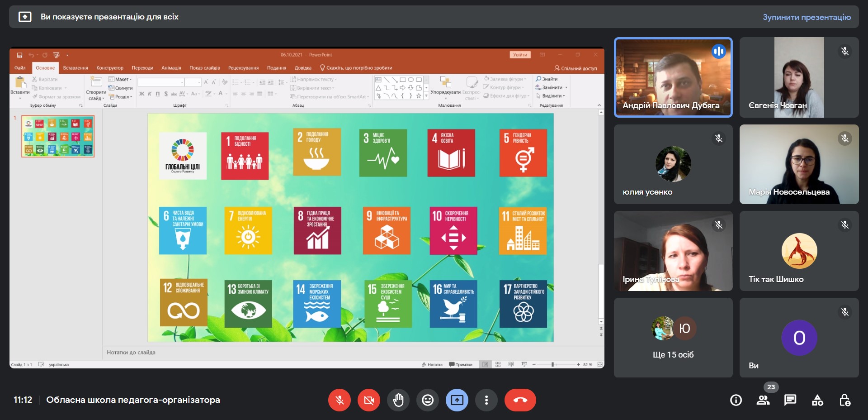
Task: Open the font name combo box
Action: (161, 82)
